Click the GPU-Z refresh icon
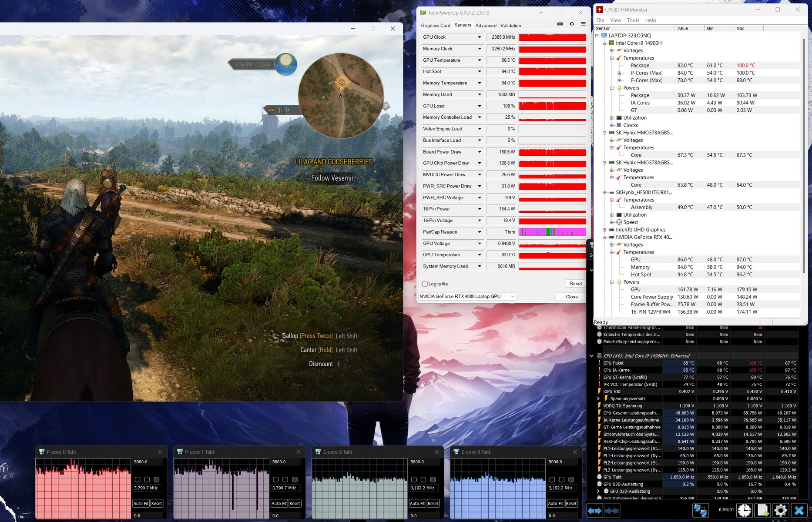Screen dimensions: 812x522 tap(572, 24)
